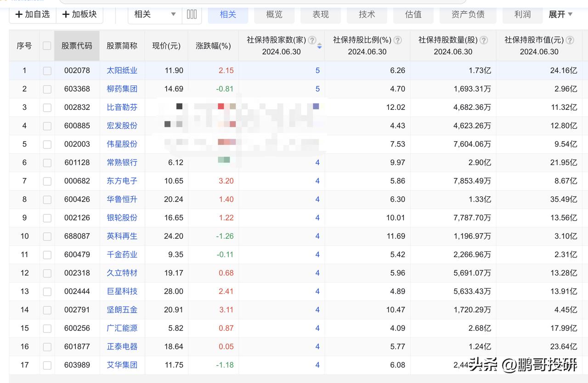Click stock code 002078
588x383 pixels.
(77, 70)
